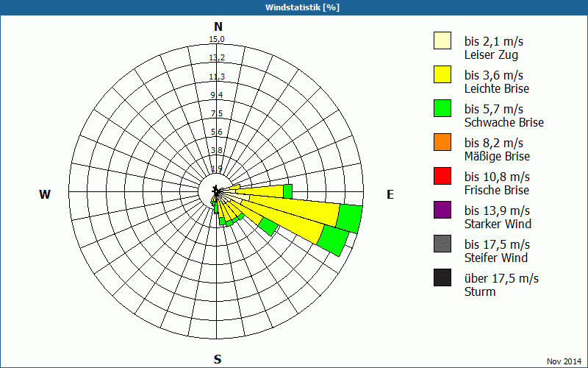
Task: Click the 3,8 axis value
Action: (217, 150)
